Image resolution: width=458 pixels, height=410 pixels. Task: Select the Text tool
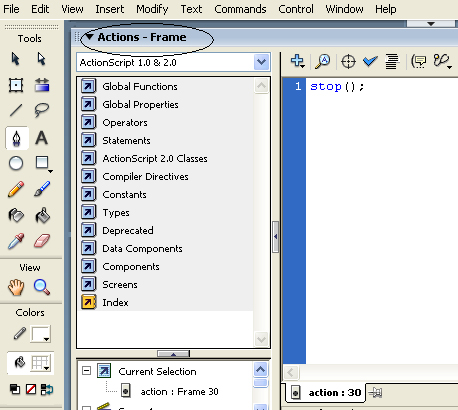[42, 138]
